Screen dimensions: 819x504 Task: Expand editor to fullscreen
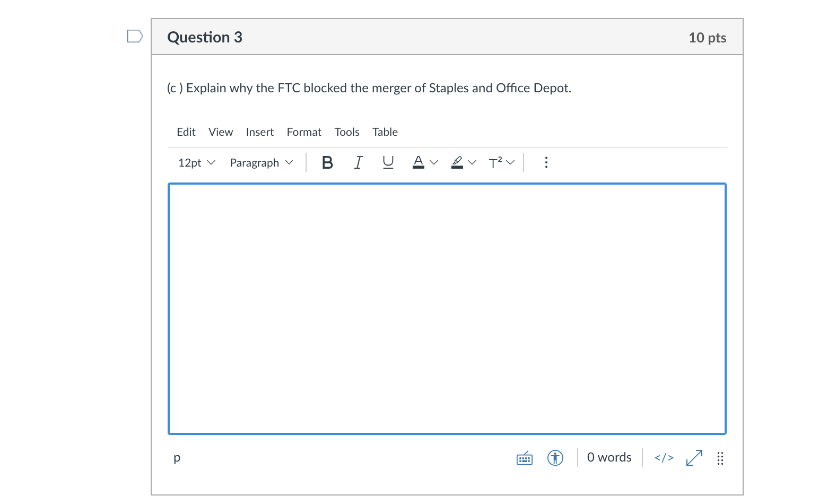[694, 458]
